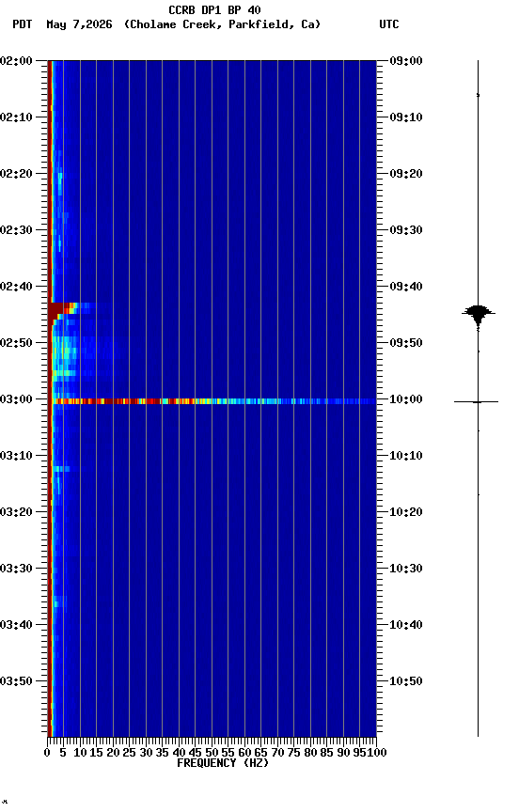
Task: Click the 'FREQUENCY (HZ)' axis label
Action: click(x=223, y=763)
